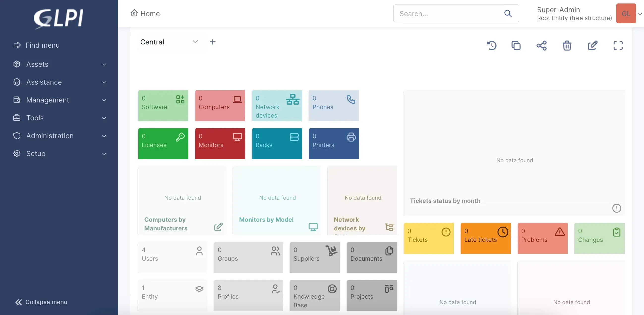Expand the Administration menu
Screen dimensions: 644x315
point(59,136)
